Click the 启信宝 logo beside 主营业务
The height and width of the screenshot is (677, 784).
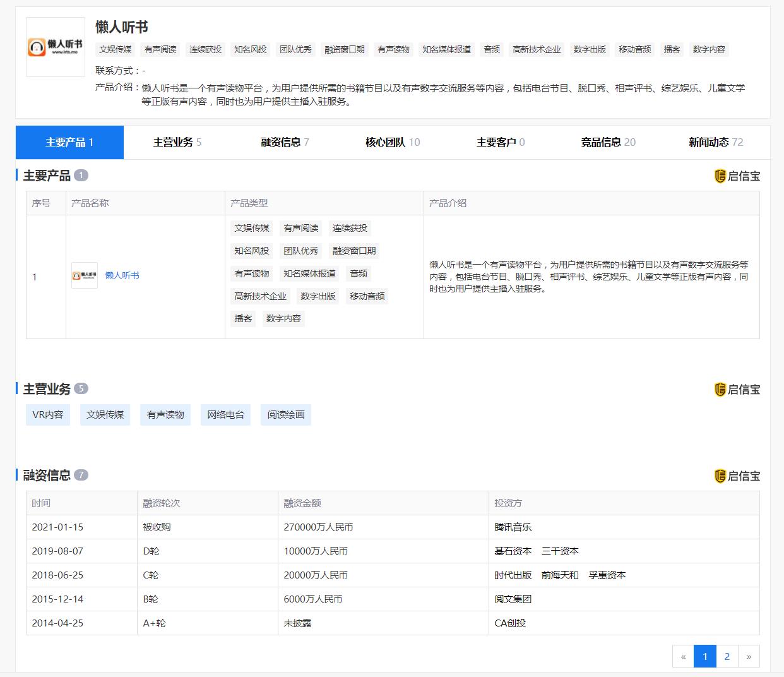pyautogui.click(x=737, y=390)
